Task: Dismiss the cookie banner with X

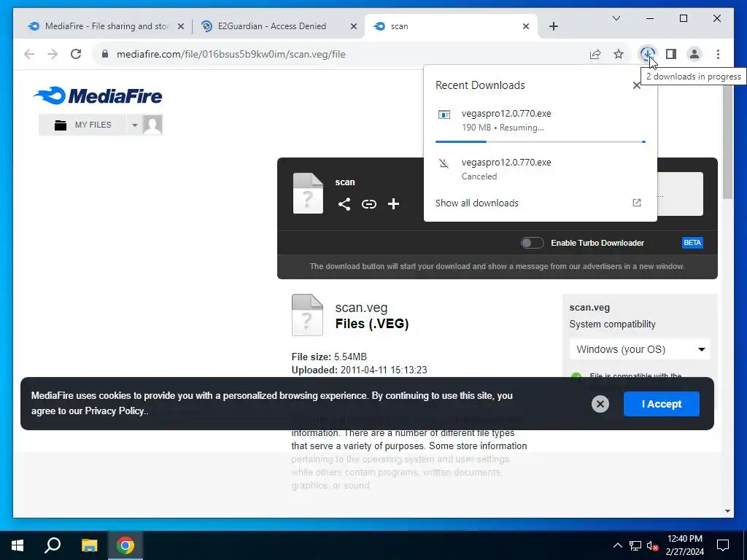Action: point(600,404)
